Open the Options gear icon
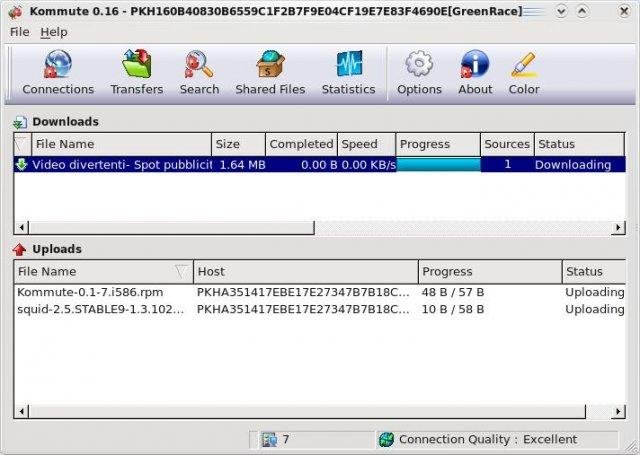Image resolution: width=640 pixels, height=455 pixels. pyautogui.click(x=419, y=66)
